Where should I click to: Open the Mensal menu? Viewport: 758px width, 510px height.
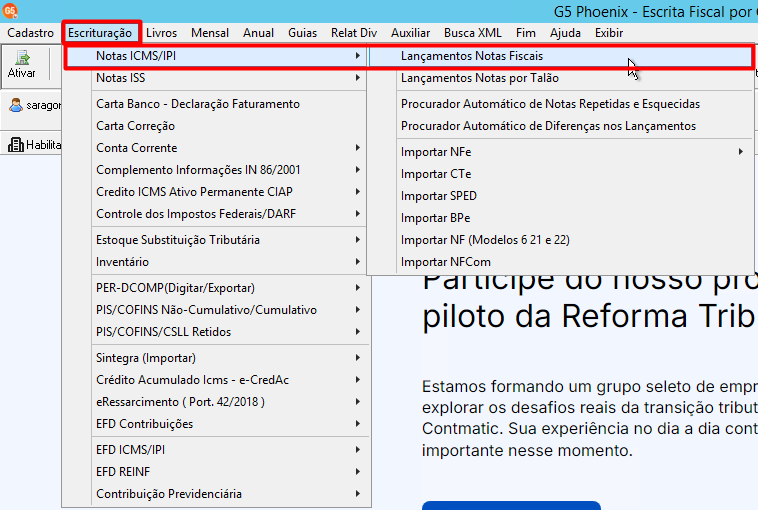[210, 33]
